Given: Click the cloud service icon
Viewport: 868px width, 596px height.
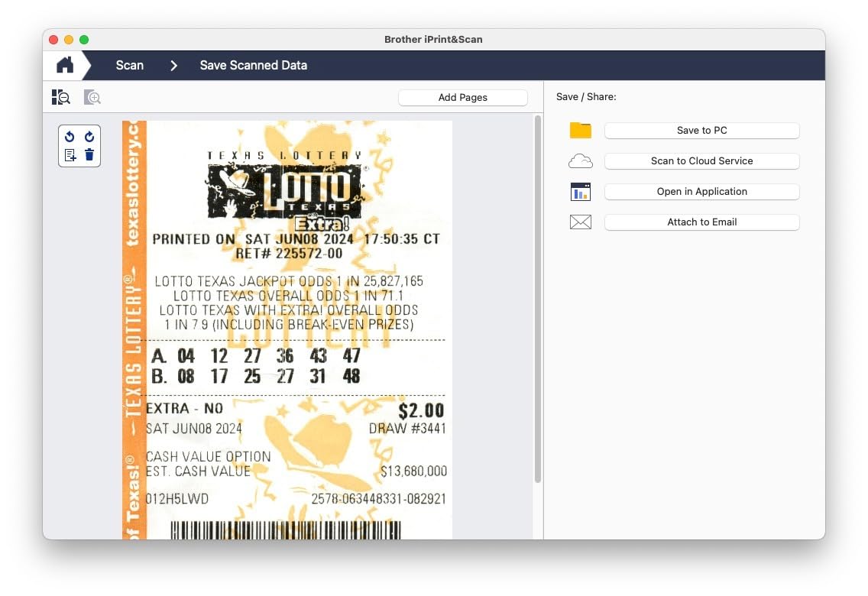Looking at the screenshot, I should click(581, 161).
